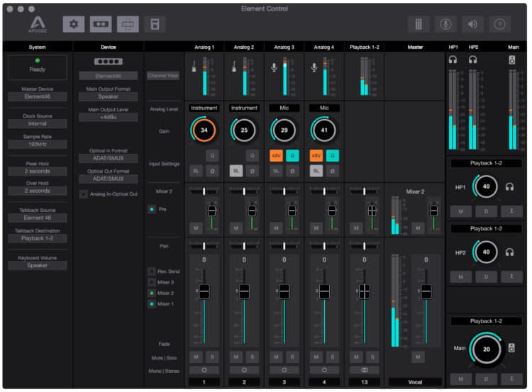
Task: Enable Analog In-Optical Out checkbox
Action: tap(83, 194)
